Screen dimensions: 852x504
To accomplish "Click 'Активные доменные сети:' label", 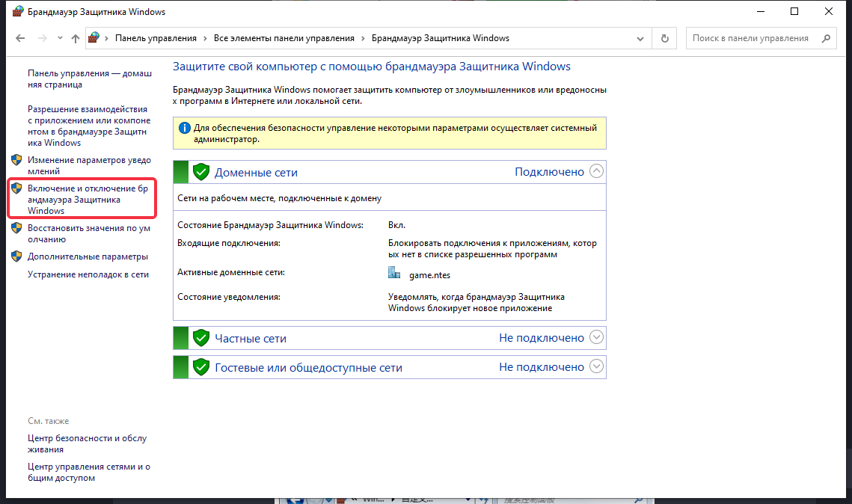I will click(x=231, y=272).
